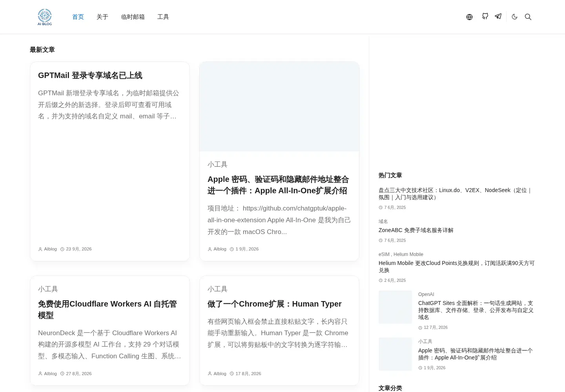Open the search magnifier icon
The image size is (565, 392).
coord(528,17)
